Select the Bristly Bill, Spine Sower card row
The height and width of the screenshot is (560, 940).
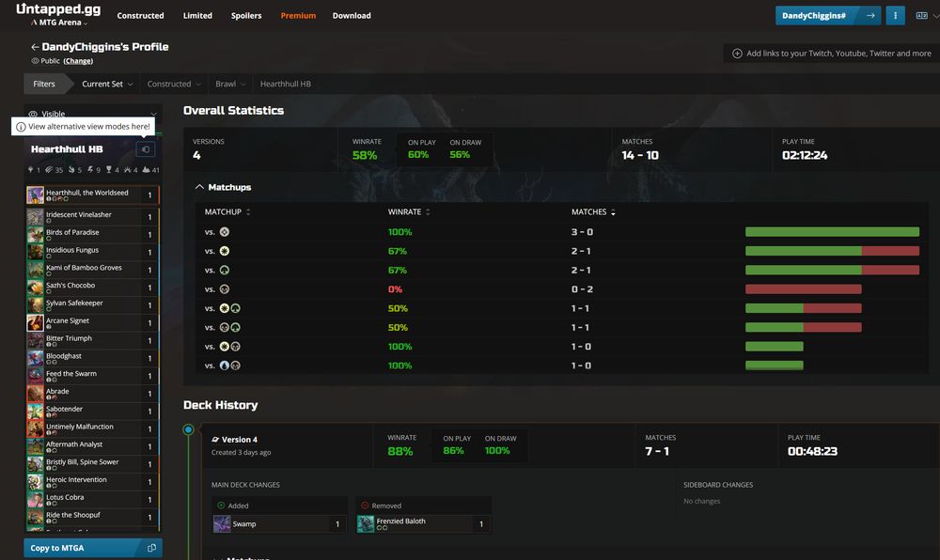[93, 464]
